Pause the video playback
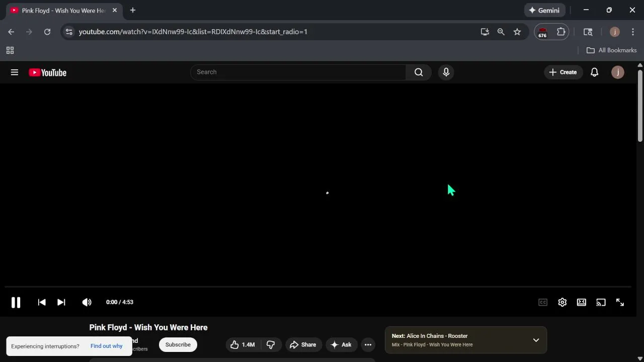644x362 pixels. click(x=16, y=302)
